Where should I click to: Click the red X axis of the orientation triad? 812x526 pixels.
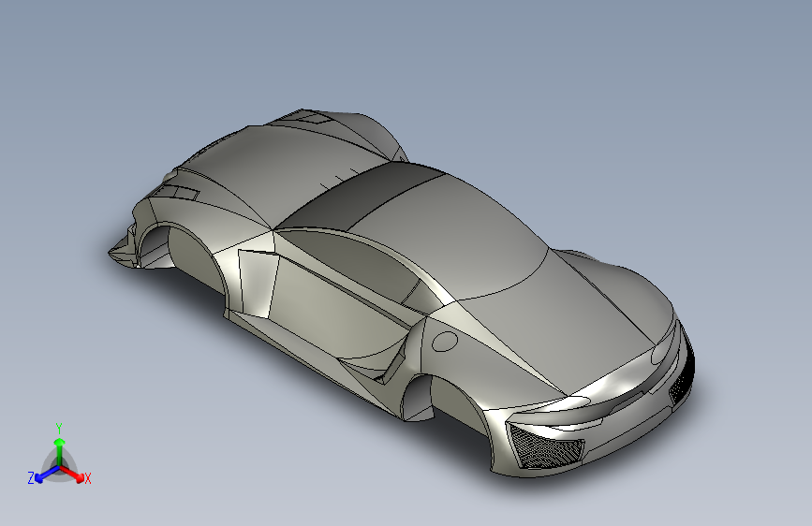click(72, 474)
